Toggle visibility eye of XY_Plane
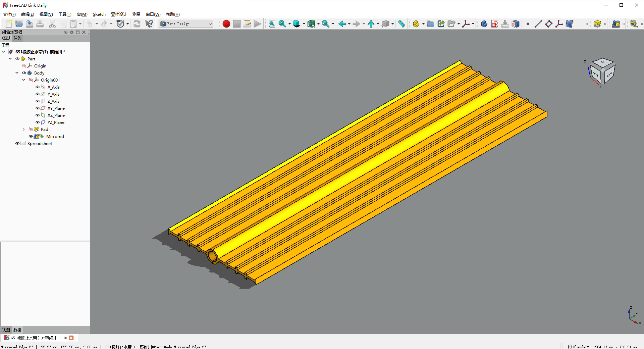The height and width of the screenshot is (349, 644). (38, 108)
